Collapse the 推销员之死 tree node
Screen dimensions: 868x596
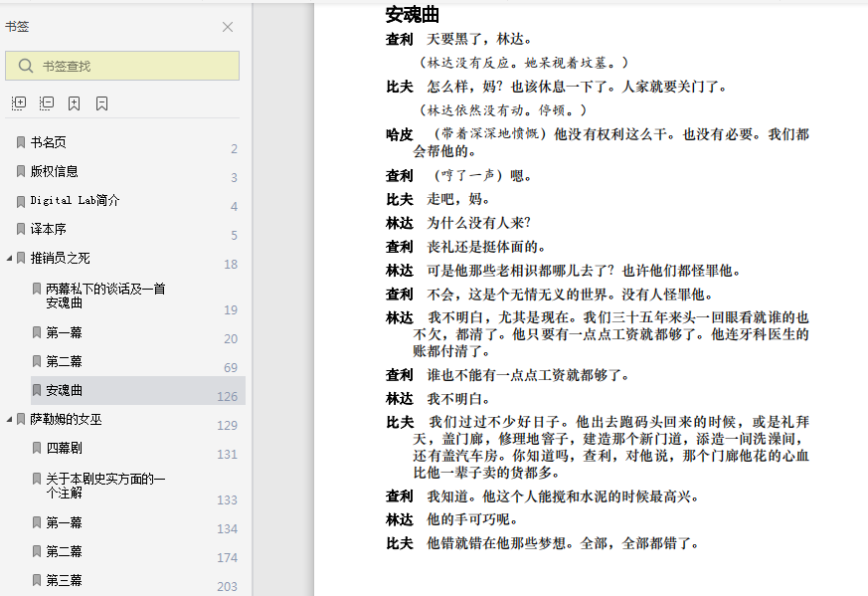(x=9, y=258)
